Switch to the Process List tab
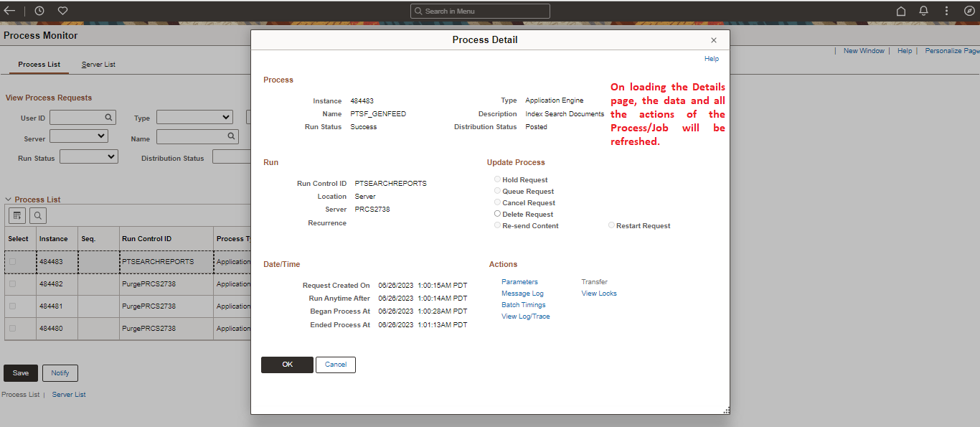Image resolution: width=980 pixels, height=427 pixels. click(x=39, y=64)
